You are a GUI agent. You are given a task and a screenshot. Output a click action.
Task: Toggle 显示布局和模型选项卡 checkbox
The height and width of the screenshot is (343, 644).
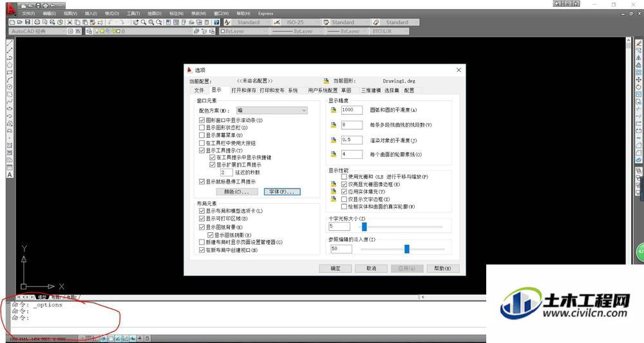[202, 210]
